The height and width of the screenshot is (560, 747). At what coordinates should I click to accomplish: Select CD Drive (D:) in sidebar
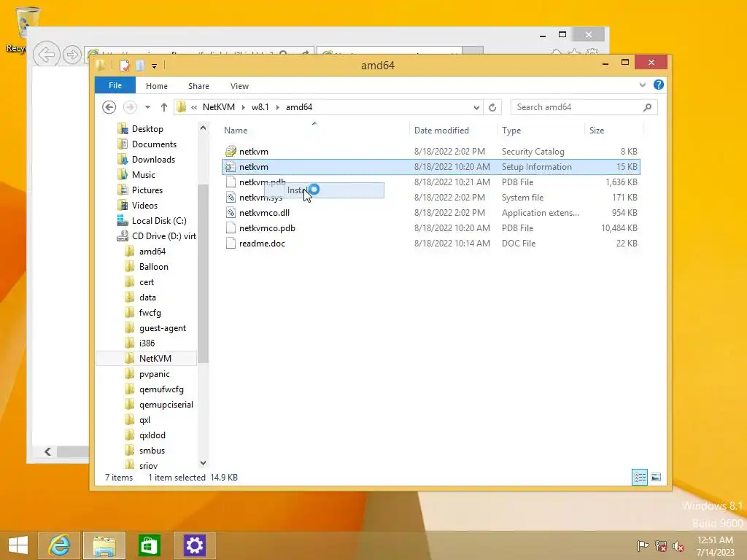[163, 236]
